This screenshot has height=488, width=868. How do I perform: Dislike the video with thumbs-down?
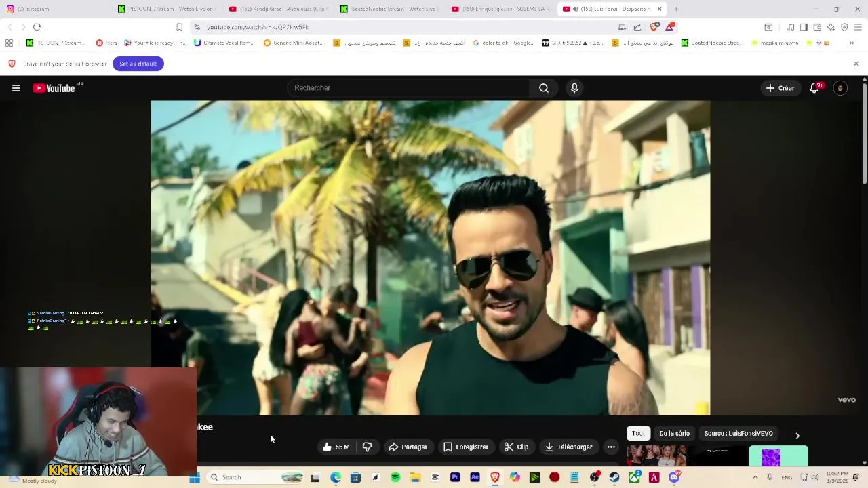tap(368, 447)
